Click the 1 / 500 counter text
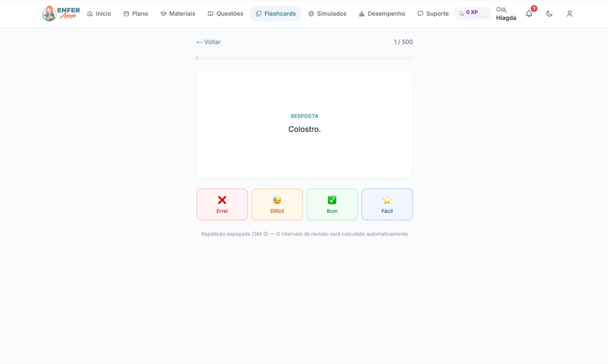Screen dimensions: 608x364 (x=403, y=42)
